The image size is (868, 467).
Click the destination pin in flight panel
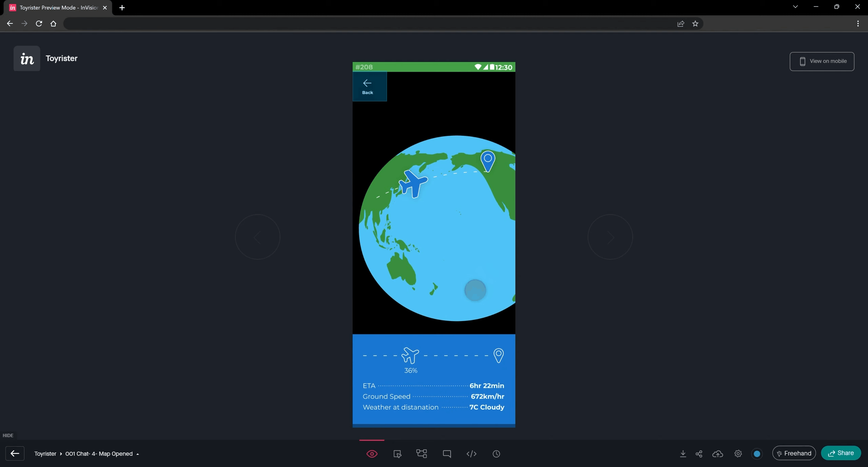(x=498, y=355)
